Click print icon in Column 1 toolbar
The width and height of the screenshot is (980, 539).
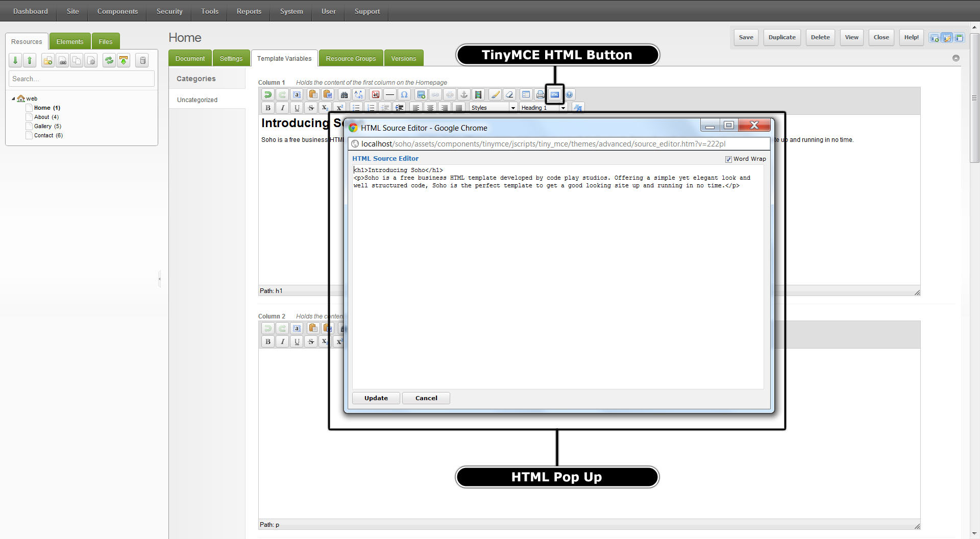[x=540, y=94]
